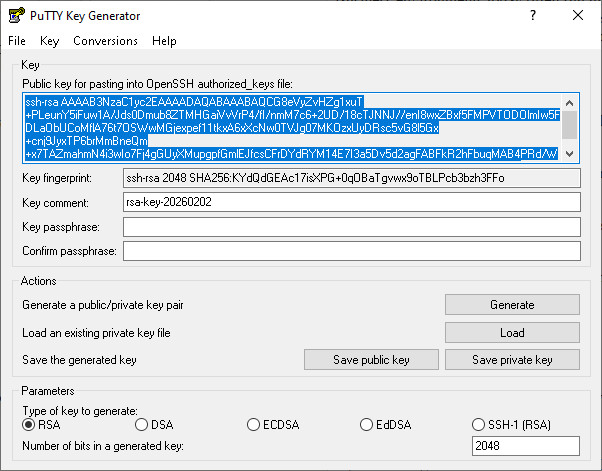Open the File menu

tap(17, 41)
